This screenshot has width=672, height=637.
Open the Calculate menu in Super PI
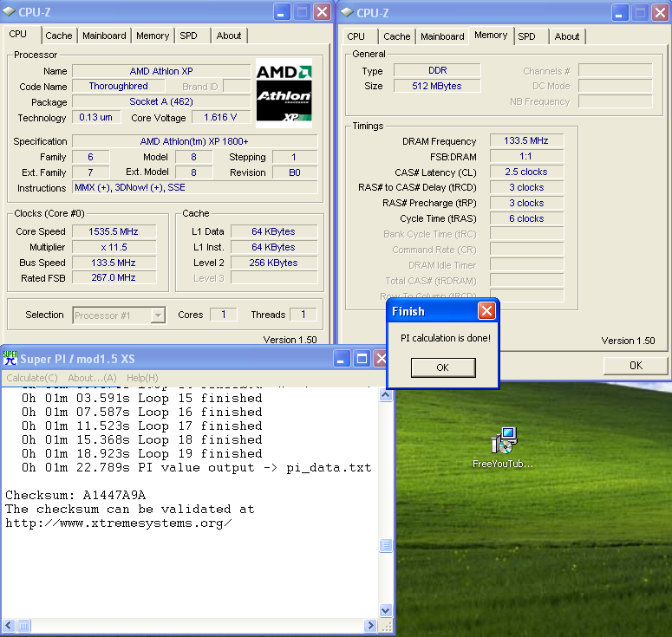[x=32, y=378]
